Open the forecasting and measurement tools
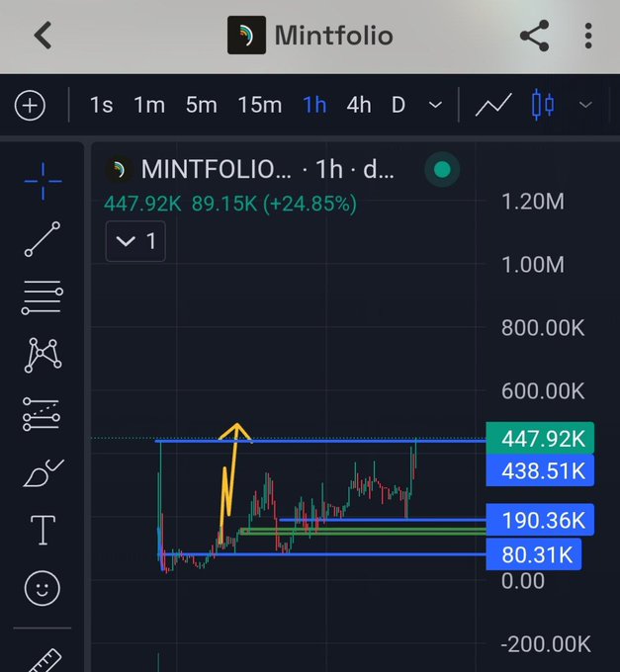 [42, 414]
